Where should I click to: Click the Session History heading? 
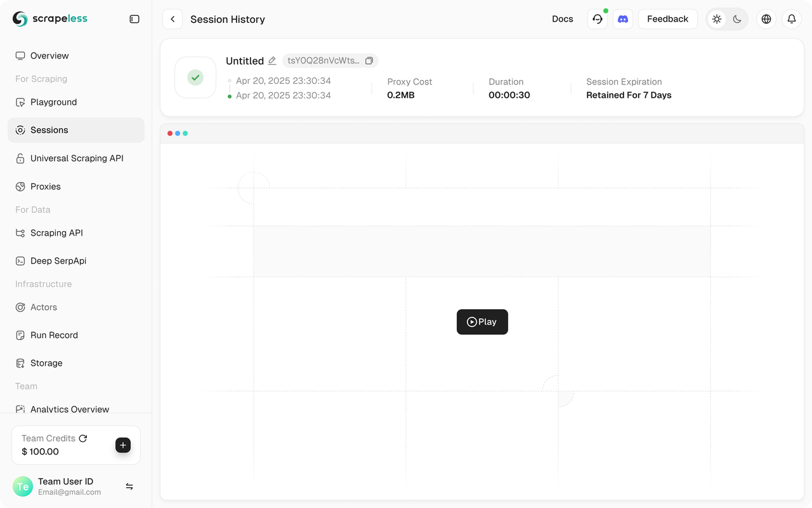pos(228,20)
